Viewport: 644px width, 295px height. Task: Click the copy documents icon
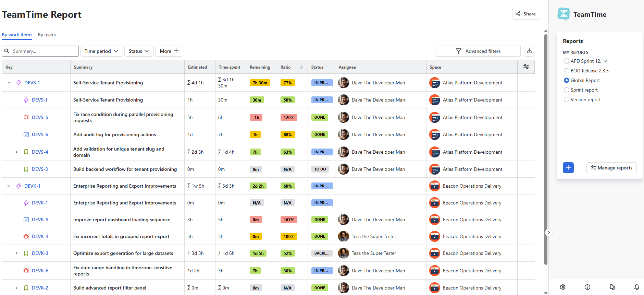click(x=612, y=287)
